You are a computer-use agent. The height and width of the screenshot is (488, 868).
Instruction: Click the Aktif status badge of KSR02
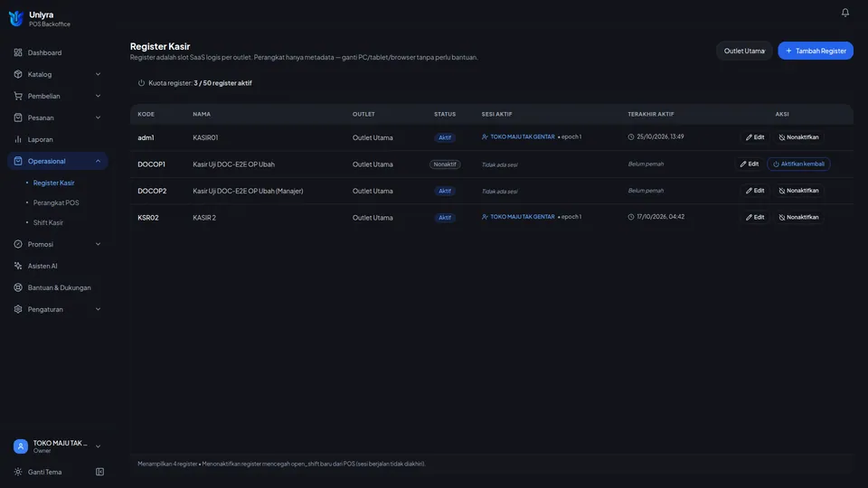(445, 218)
